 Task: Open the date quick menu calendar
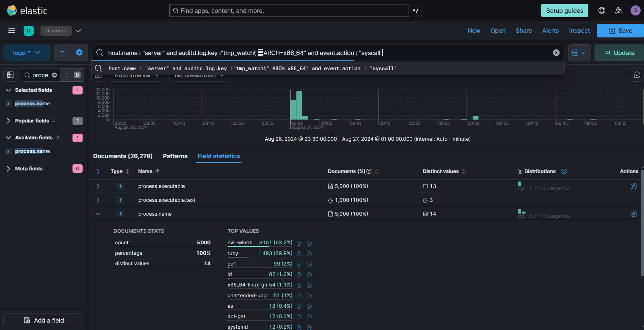[579, 53]
